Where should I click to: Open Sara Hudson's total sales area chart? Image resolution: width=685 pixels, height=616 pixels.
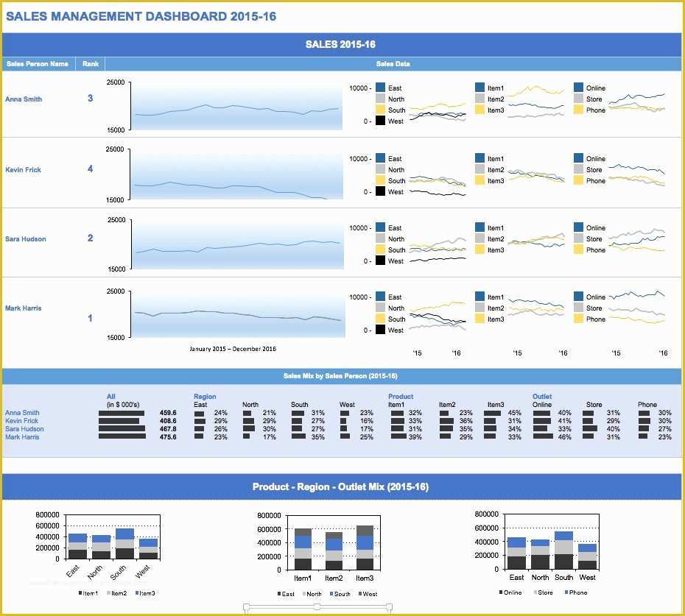(x=238, y=244)
